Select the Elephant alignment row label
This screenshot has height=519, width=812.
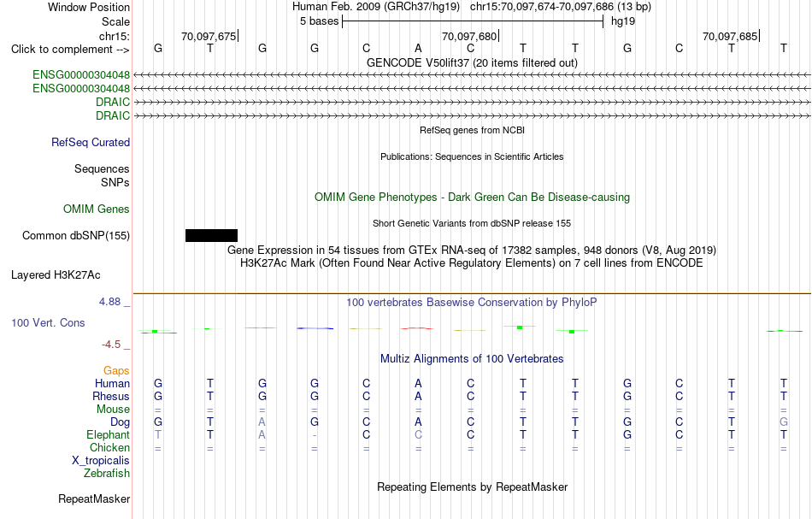pos(108,434)
